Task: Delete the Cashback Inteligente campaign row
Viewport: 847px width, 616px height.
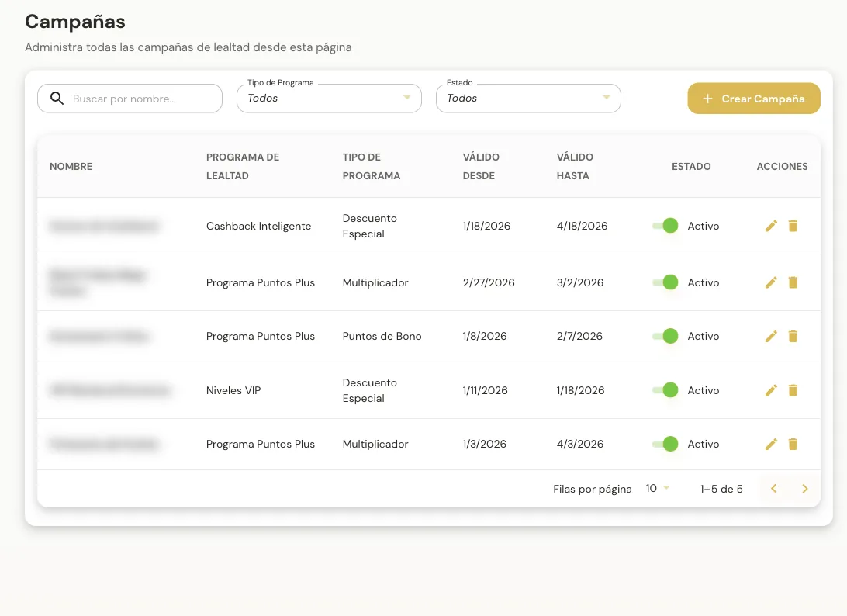Action: tap(793, 226)
